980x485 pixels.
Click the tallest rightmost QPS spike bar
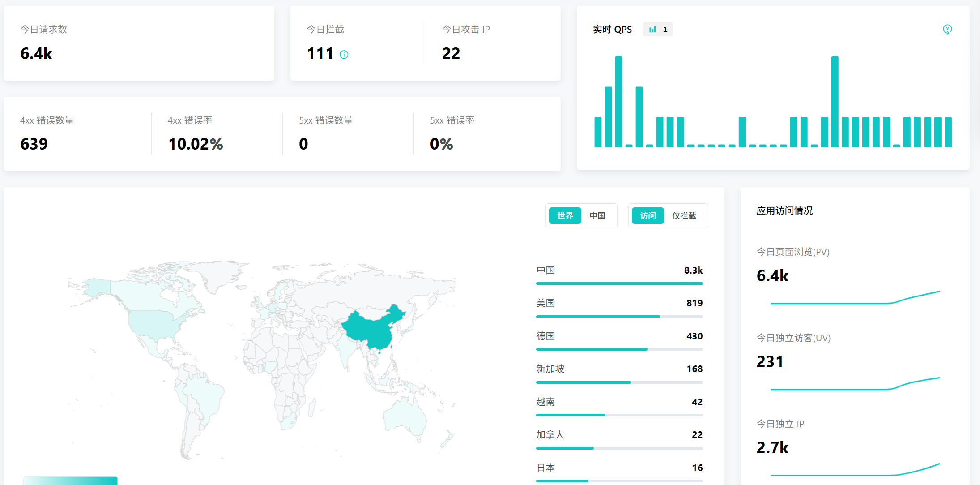click(x=835, y=101)
